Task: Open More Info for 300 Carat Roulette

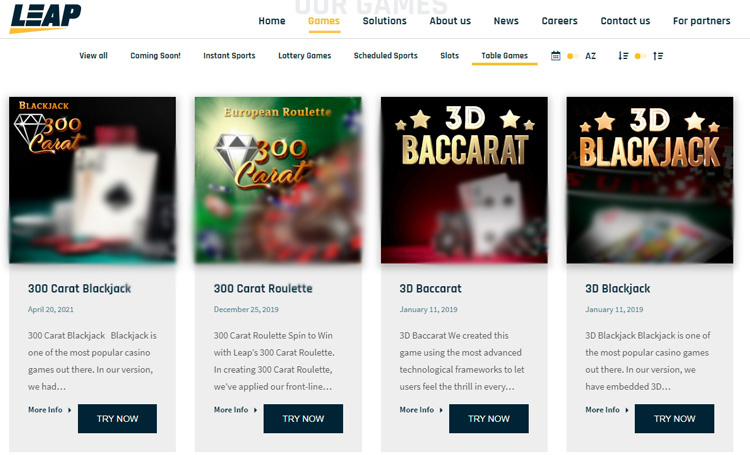Action: click(231, 410)
